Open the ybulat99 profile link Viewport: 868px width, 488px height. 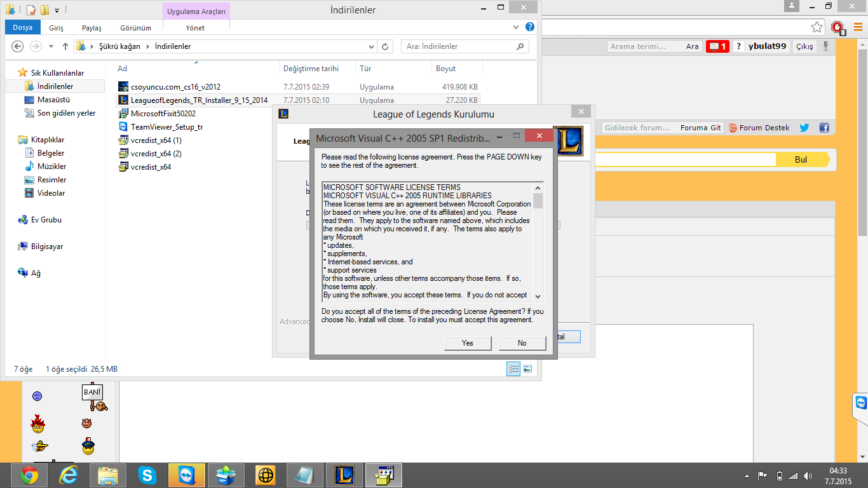pos(767,46)
